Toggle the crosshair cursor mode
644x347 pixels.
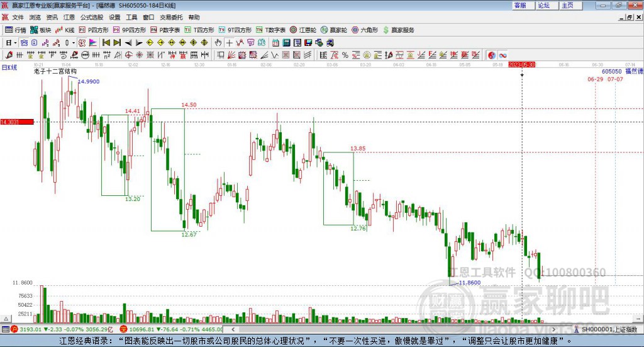coord(229,43)
